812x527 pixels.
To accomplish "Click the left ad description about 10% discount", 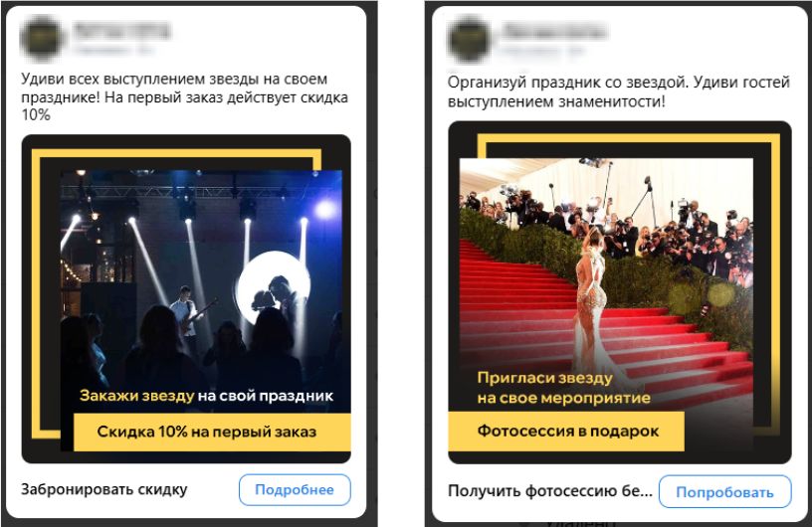I will [184, 96].
